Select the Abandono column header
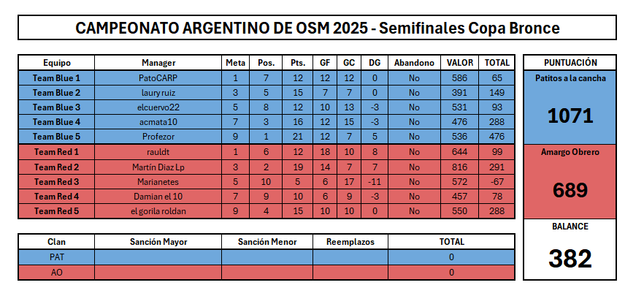The image size is (644, 296). [x=414, y=63]
